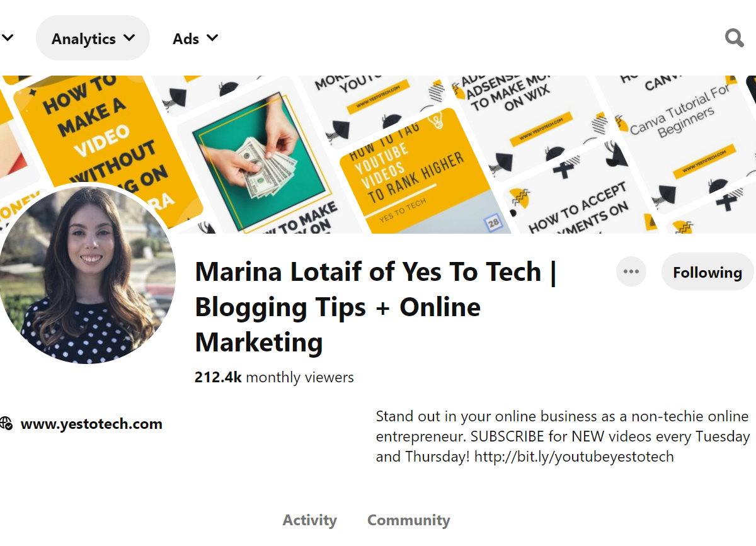
Task: Toggle the Following button
Action: [707, 272]
